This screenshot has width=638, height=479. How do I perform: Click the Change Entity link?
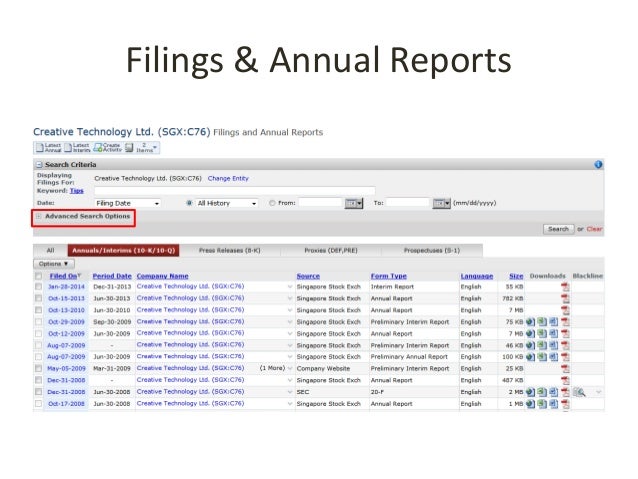pyautogui.click(x=228, y=179)
